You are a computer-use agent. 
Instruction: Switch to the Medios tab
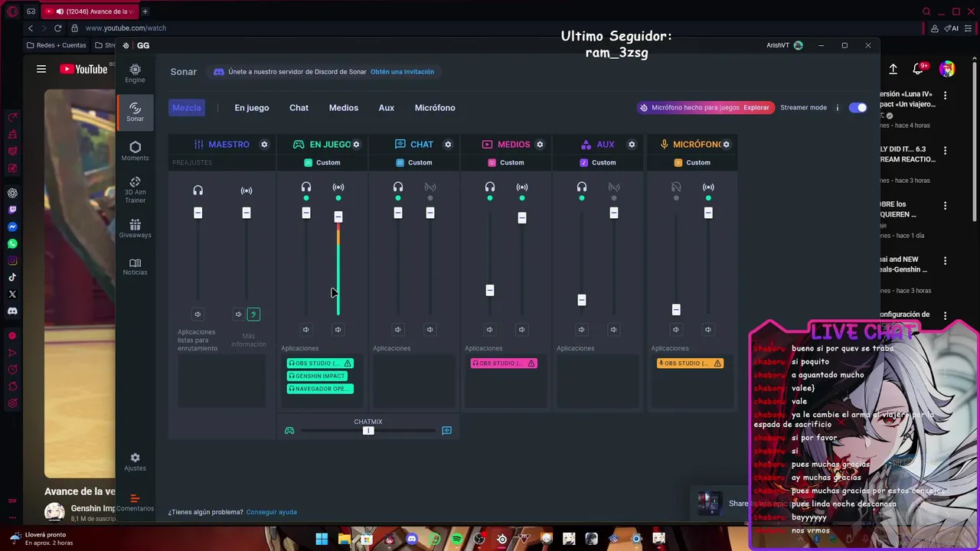click(344, 108)
